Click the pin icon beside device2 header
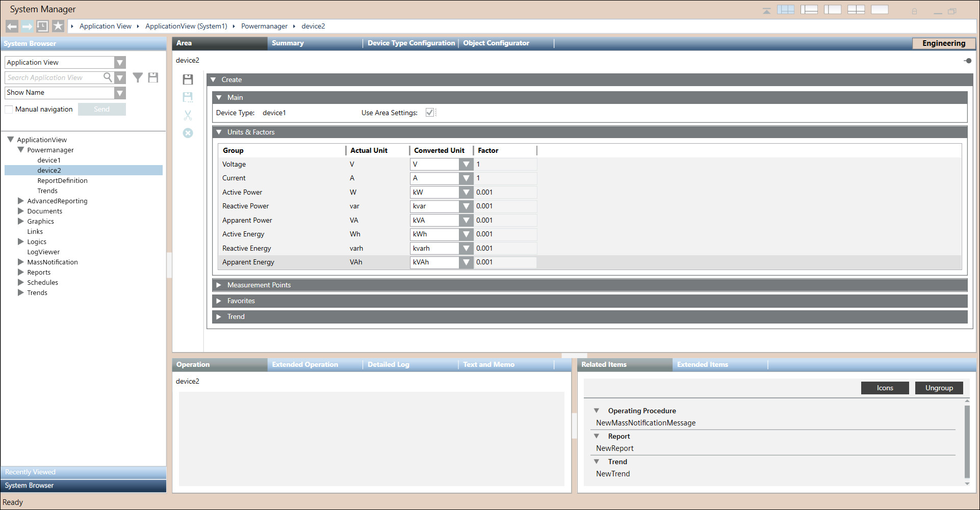The height and width of the screenshot is (510, 980). pos(967,61)
